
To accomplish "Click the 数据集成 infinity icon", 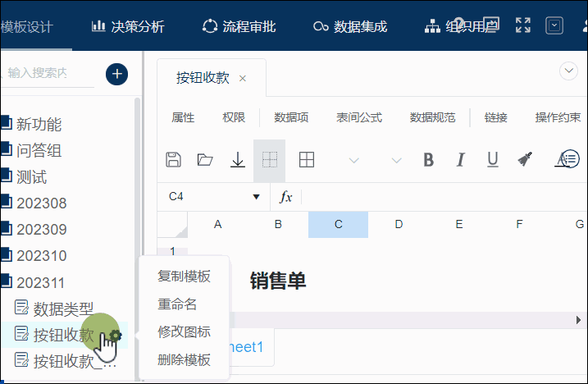I will tap(321, 26).
